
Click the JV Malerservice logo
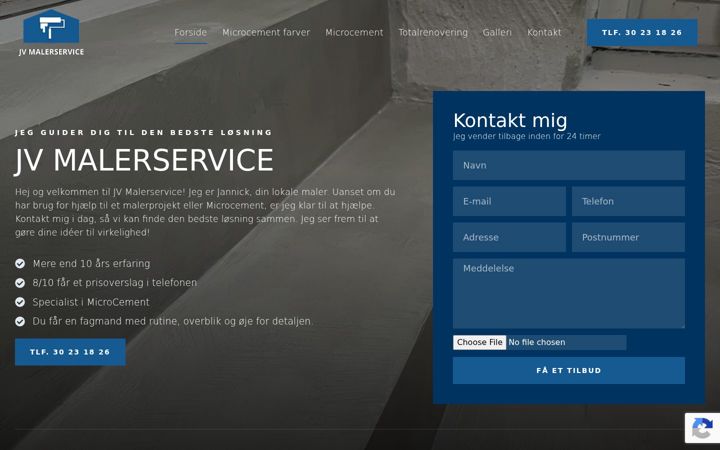tap(51, 33)
